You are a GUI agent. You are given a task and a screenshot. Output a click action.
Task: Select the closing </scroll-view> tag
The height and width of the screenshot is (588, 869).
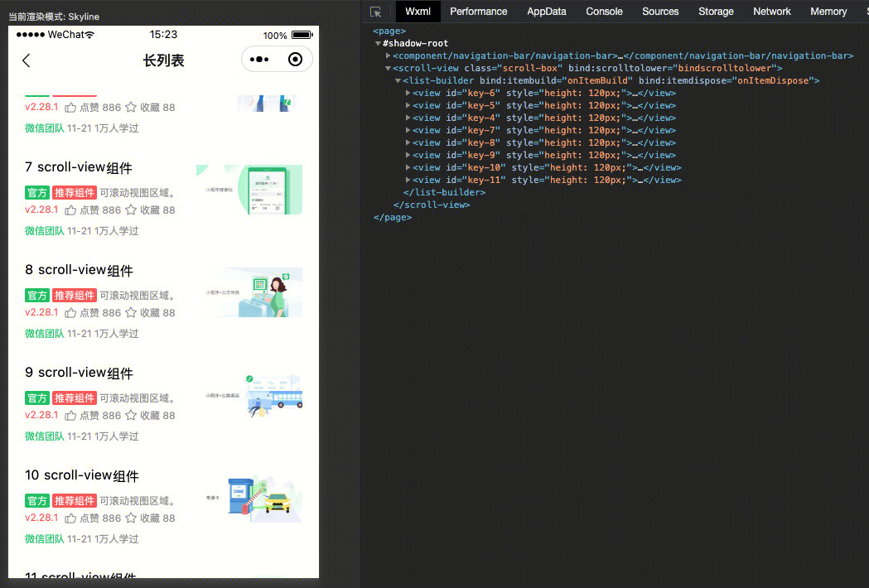pyautogui.click(x=432, y=205)
